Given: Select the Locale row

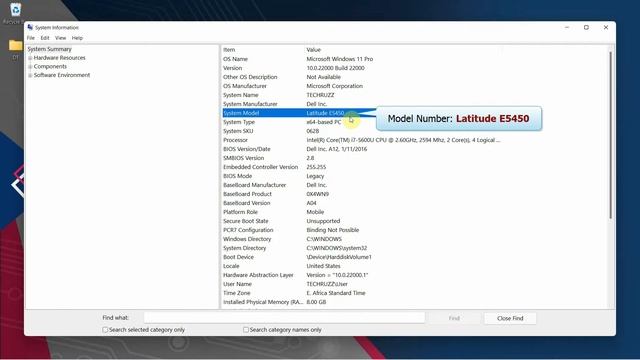Looking at the screenshot, I should click(x=414, y=266).
